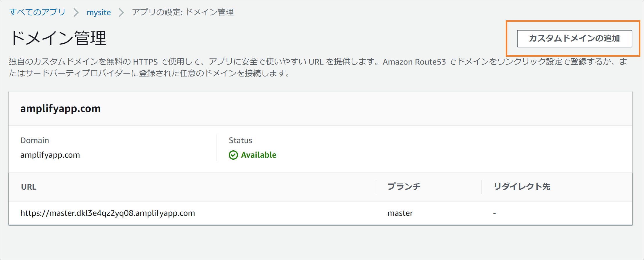Click the master branch cell
This screenshot has height=260, width=644.
(400, 213)
